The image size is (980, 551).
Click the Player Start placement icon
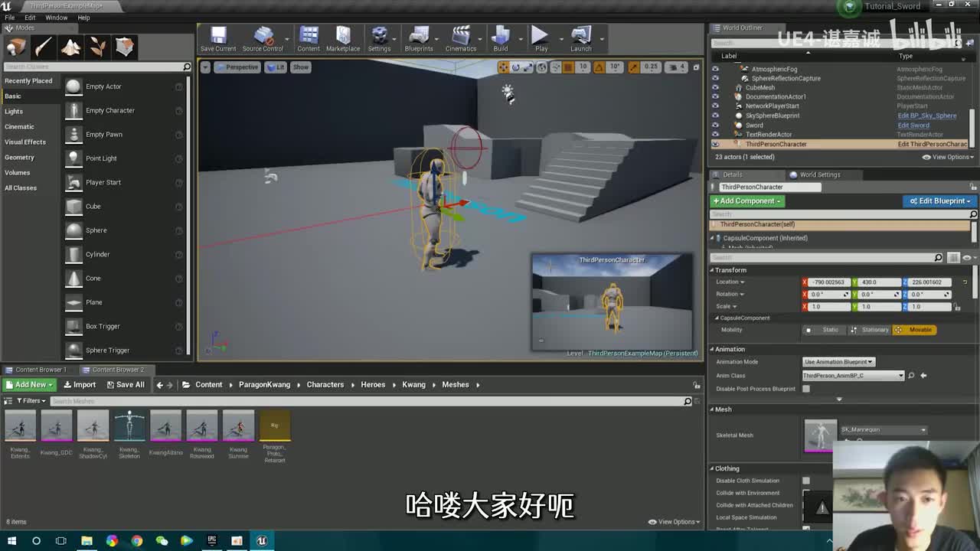click(x=73, y=182)
